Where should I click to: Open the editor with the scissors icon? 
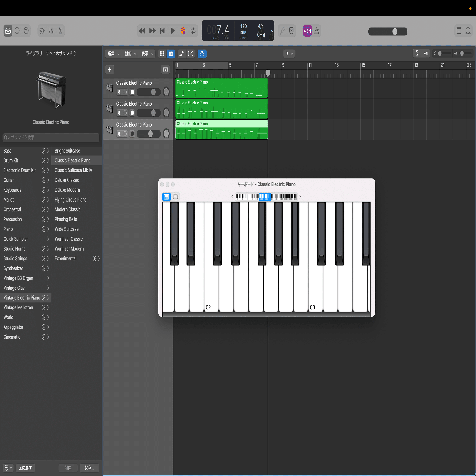[60, 30]
